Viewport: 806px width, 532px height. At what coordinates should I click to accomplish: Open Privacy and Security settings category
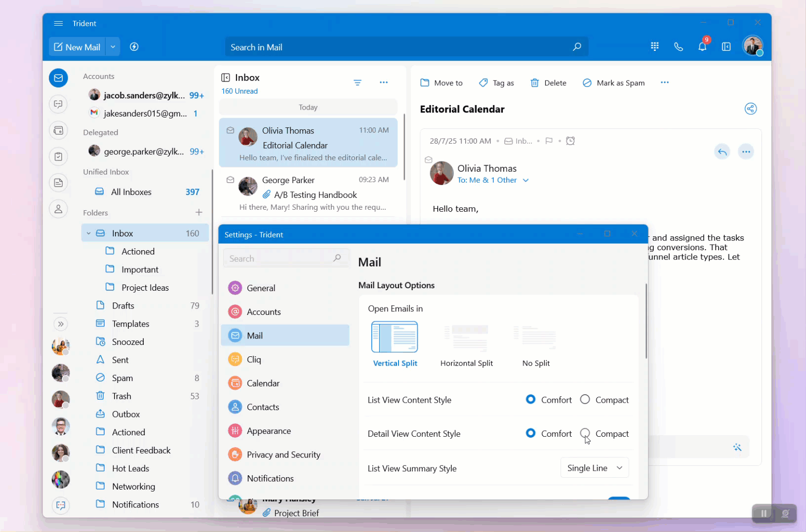[285, 455]
